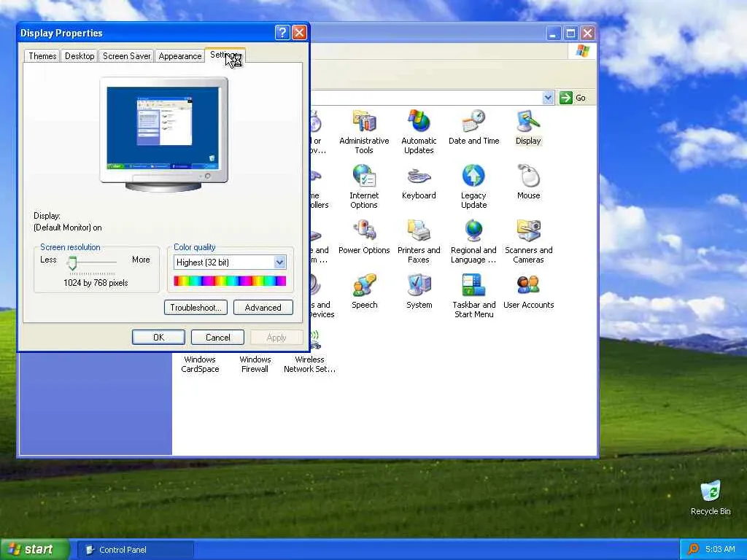747x560 pixels.
Task: Switch to the Themes tab
Action: (x=42, y=55)
